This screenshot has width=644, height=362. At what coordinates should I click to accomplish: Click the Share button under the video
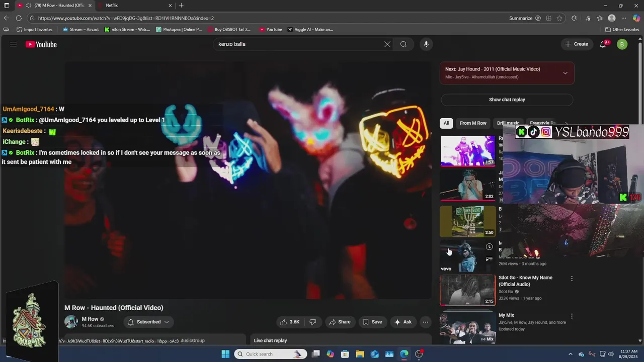tap(340, 322)
